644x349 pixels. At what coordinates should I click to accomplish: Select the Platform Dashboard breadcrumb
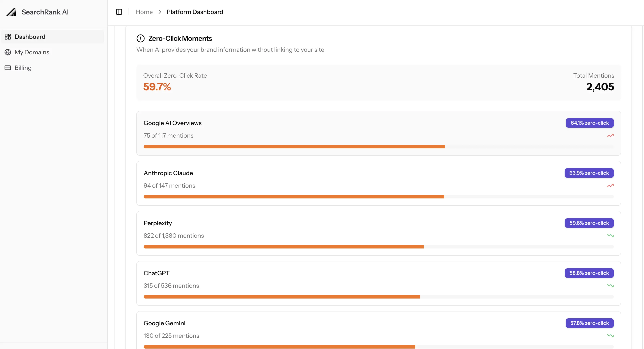pyautogui.click(x=195, y=12)
